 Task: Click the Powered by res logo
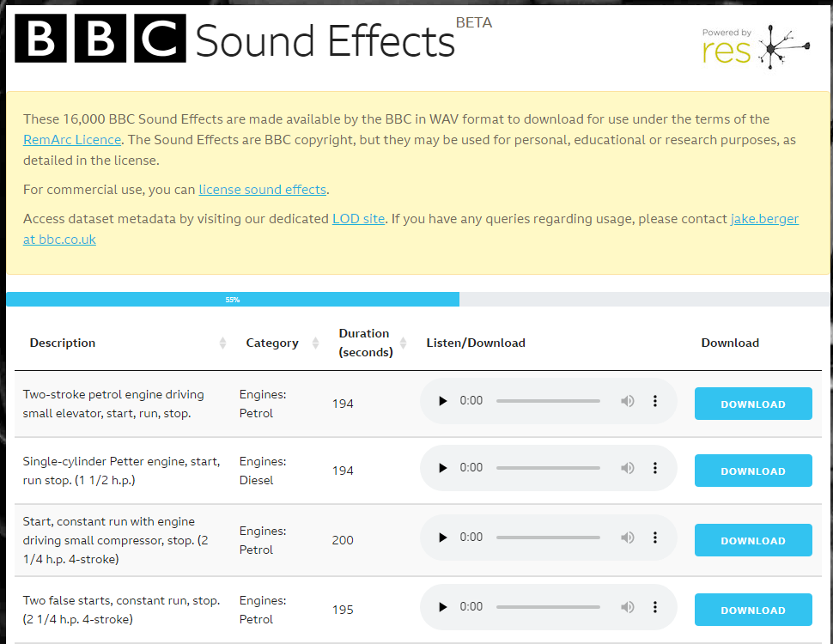755,46
